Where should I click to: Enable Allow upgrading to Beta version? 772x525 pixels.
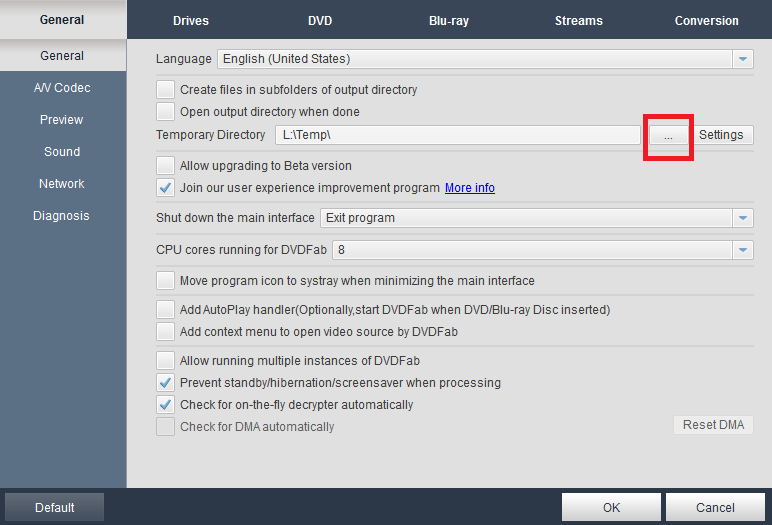166,166
